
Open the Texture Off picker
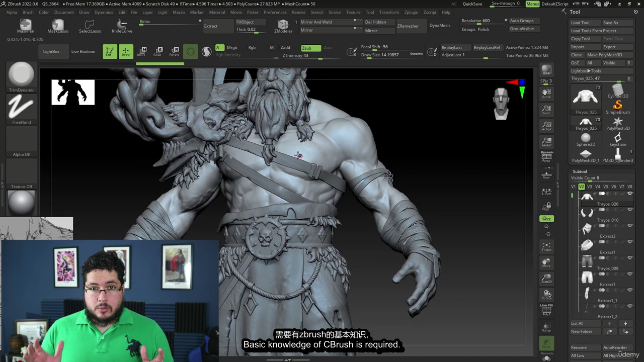click(x=21, y=174)
